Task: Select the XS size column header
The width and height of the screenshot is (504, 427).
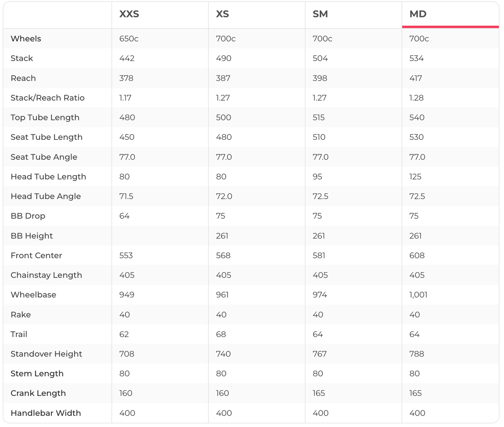Action: (x=223, y=14)
